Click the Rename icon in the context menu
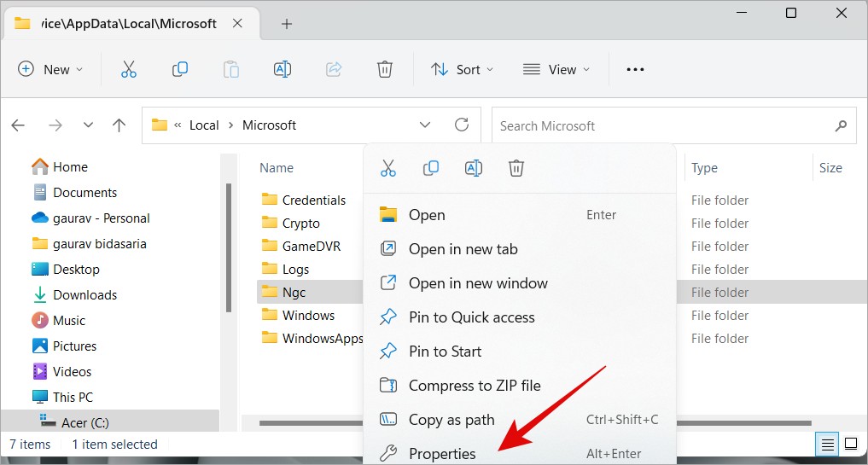868x465 pixels. [x=474, y=168]
